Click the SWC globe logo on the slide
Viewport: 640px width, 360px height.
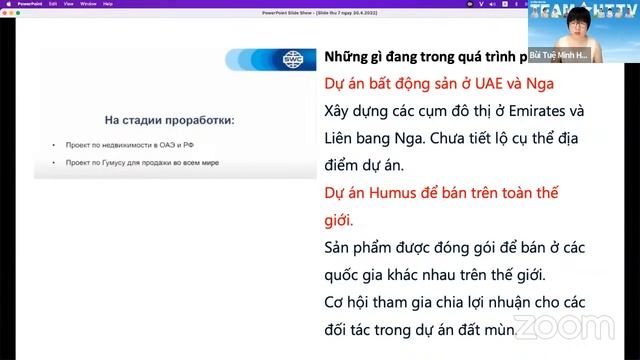click(293, 60)
